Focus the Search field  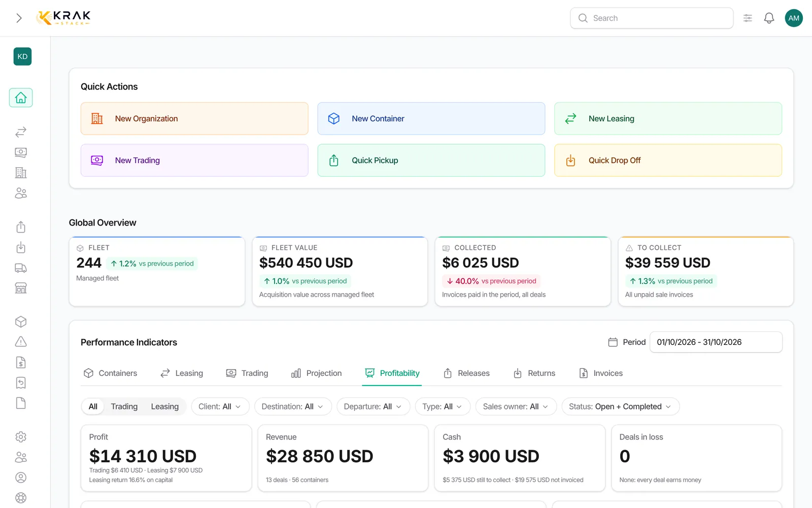pyautogui.click(x=652, y=18)
